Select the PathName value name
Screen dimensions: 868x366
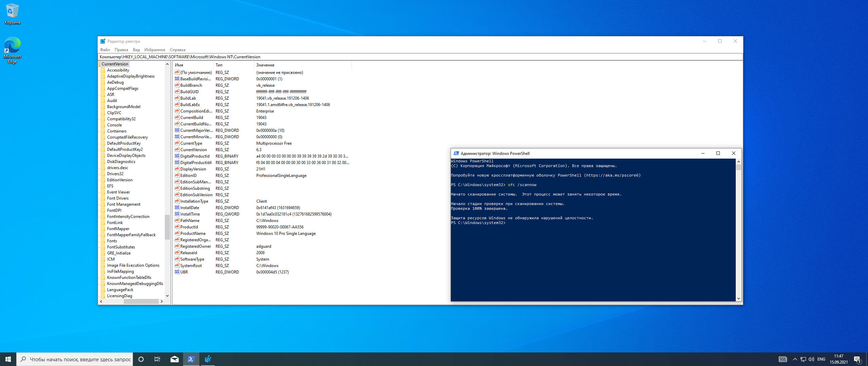[190, 221]
